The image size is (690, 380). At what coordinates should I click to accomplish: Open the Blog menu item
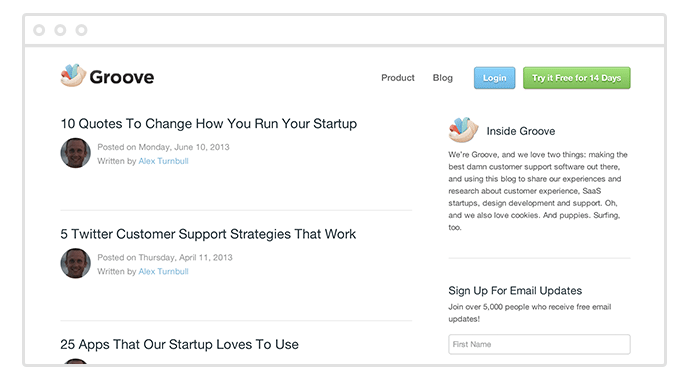(443, 78)
